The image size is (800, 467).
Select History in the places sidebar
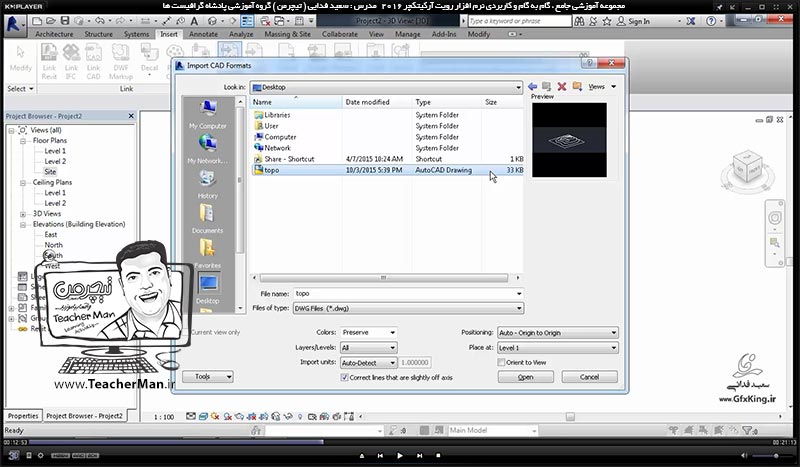pos(208,184)
